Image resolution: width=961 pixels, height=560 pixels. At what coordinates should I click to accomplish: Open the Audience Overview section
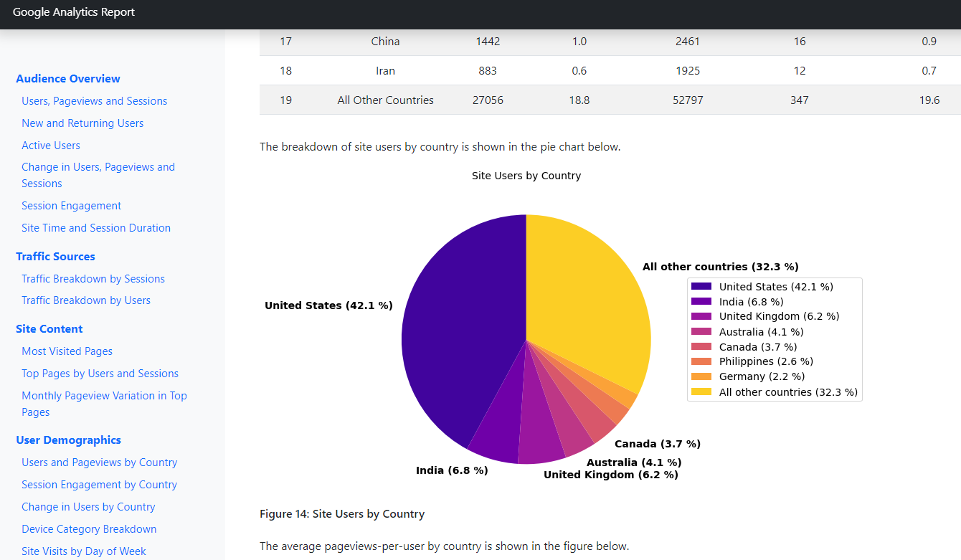pyautogui.click(x=68, y=79)
